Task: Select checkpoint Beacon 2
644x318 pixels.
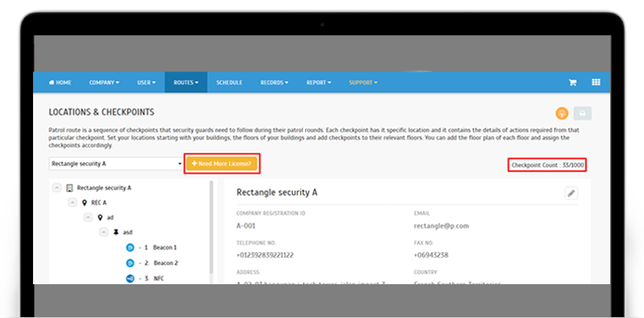Action: pos(166,263)
